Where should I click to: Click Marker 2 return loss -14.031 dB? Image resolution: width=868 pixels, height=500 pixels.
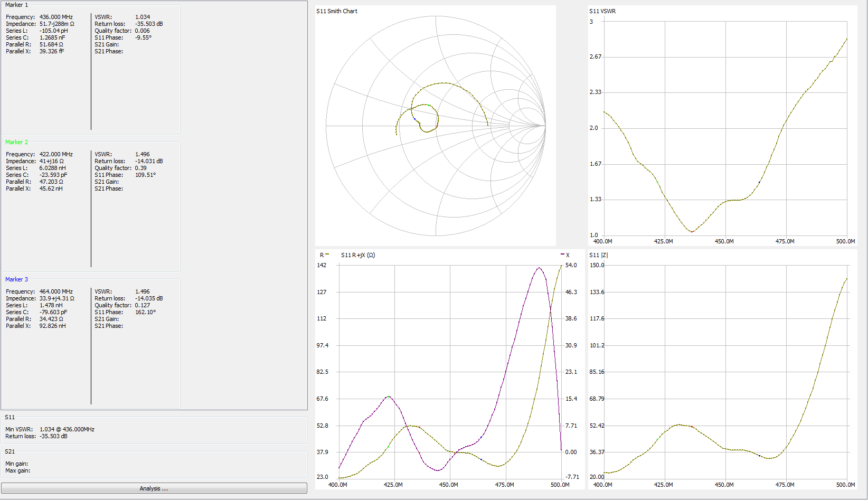pos(149,161)
